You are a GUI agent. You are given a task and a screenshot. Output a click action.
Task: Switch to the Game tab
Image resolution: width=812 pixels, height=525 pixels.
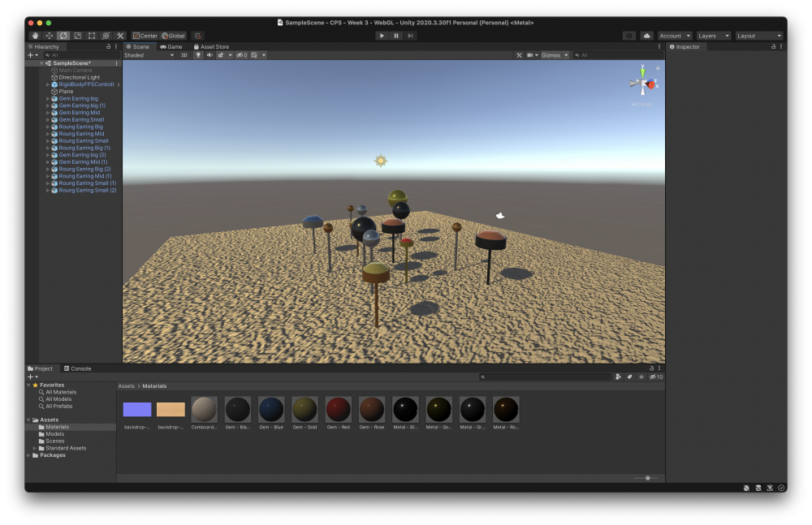pos(171,47)
